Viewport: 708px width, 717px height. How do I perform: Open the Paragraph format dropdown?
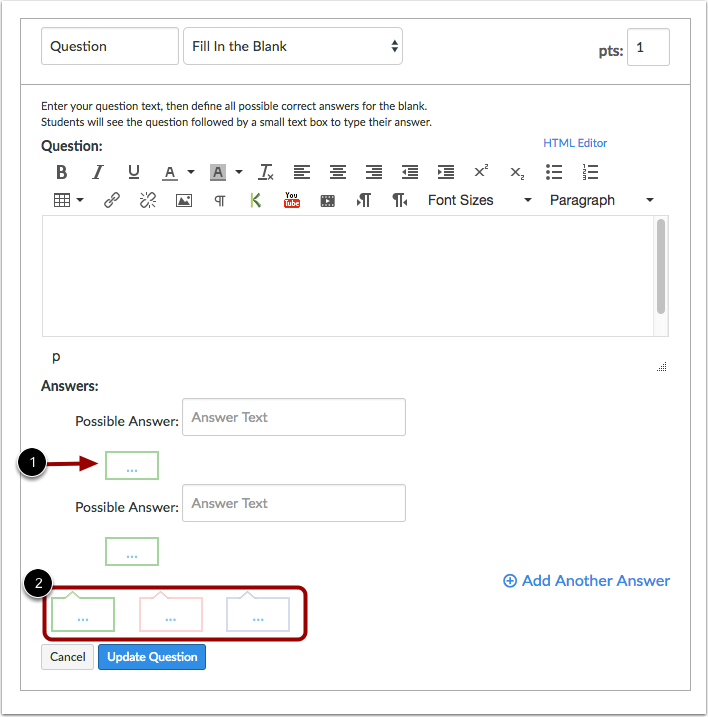pyautogui.click(x=601, y=200)
